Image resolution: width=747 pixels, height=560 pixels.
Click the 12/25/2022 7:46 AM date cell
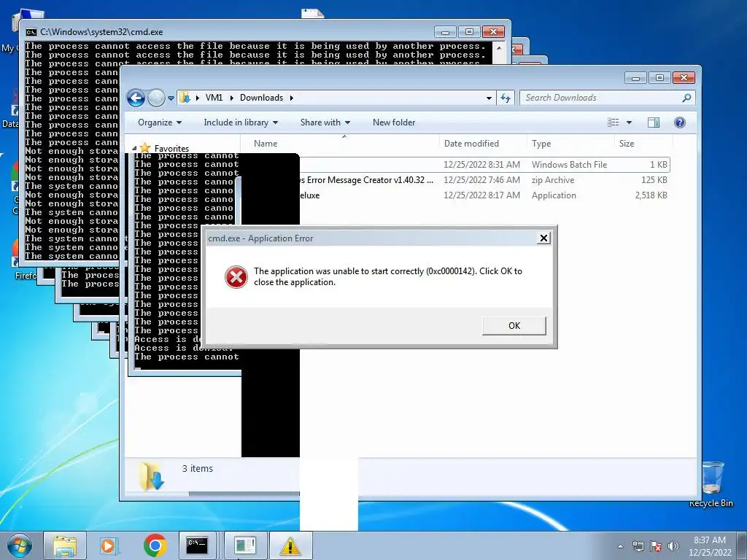pos(481,180)
